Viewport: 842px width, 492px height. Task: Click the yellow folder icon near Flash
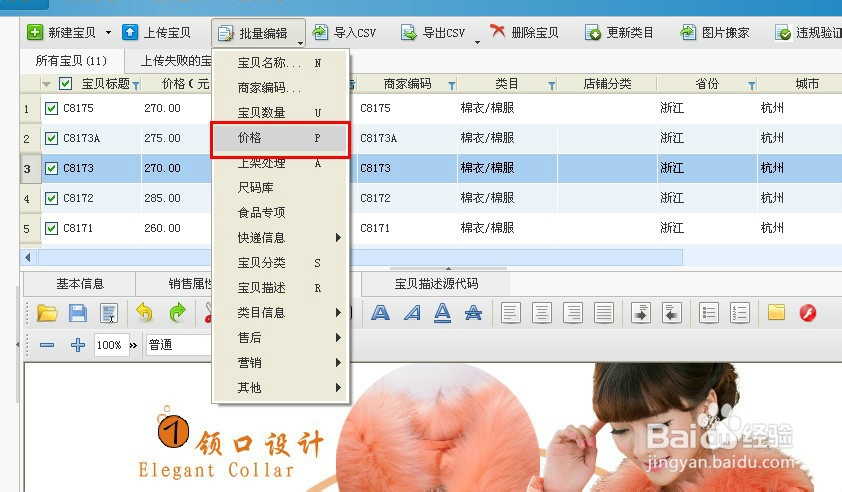point(776,312)
